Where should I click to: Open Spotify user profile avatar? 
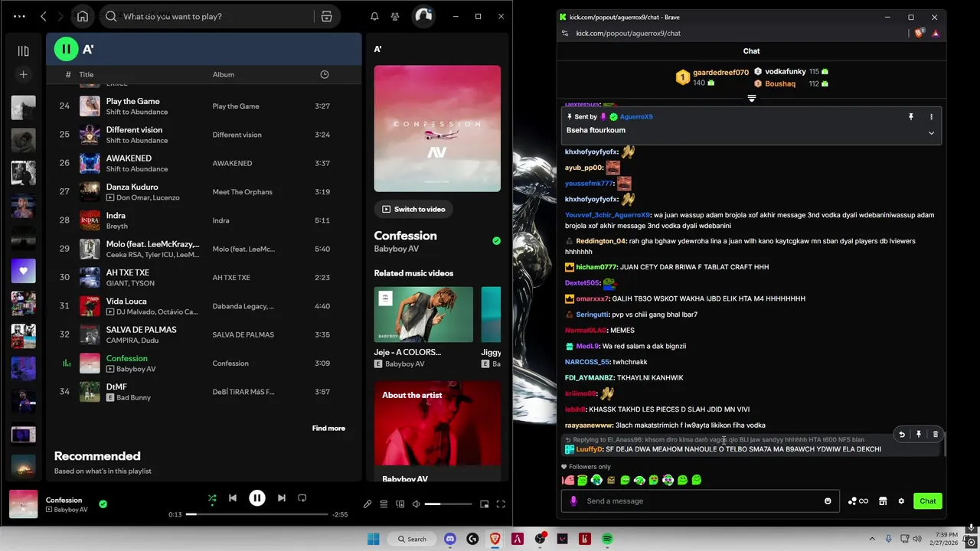point(423,16)
